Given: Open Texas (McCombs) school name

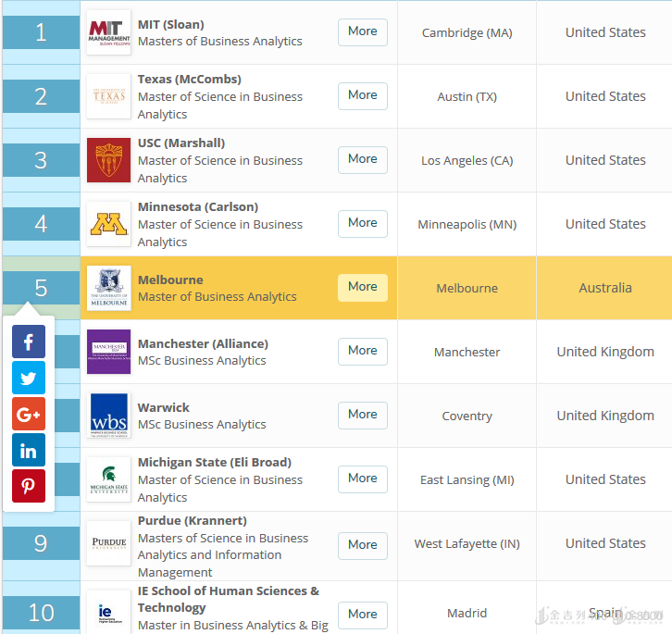Looking at the screenshot, I should [x=190, y=80].
